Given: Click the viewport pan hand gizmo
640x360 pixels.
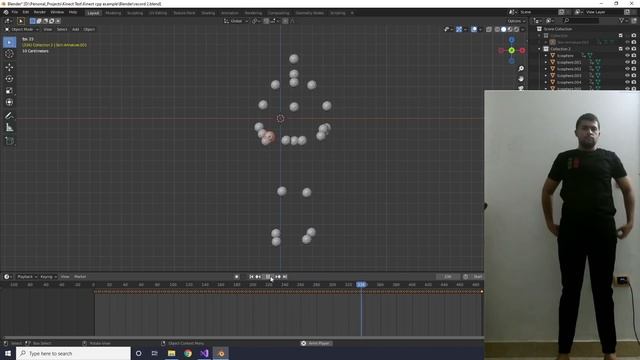Looking at the screenshot, I should [521, 78].
